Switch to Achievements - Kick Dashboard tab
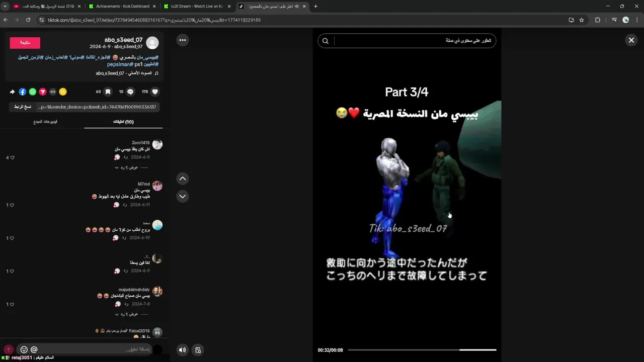This screenshot has height=362, width=644. pos(122,7)
